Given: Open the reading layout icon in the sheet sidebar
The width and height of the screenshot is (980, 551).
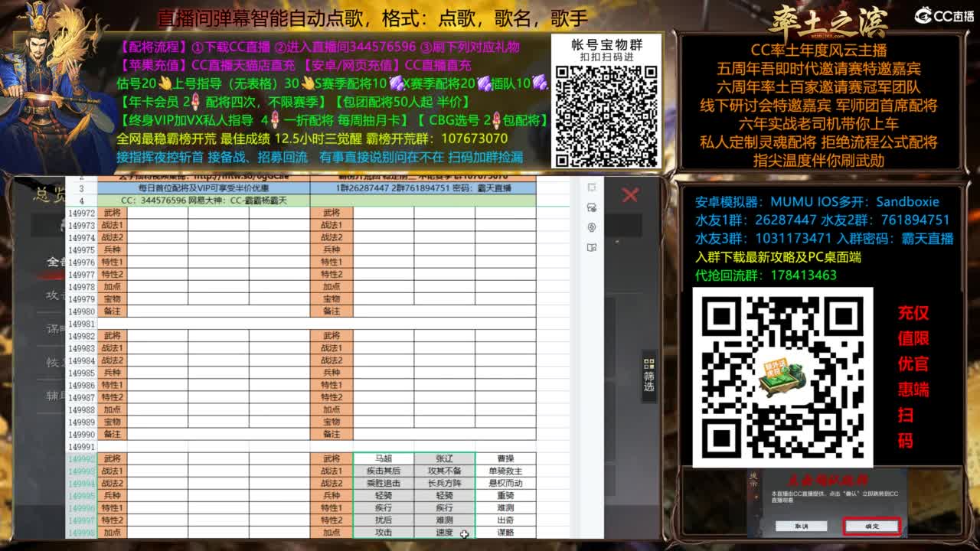Looking at the screenshot, I should point(590,246).
